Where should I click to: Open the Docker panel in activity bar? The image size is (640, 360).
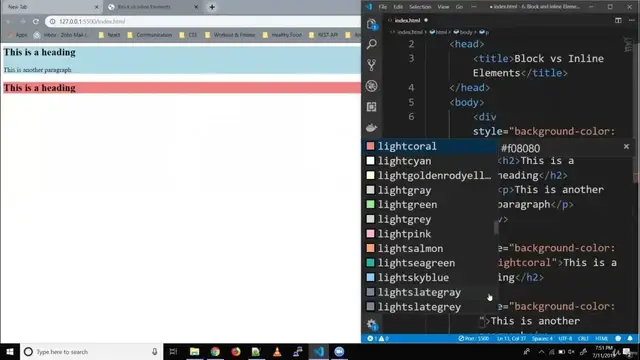[371, 127]
